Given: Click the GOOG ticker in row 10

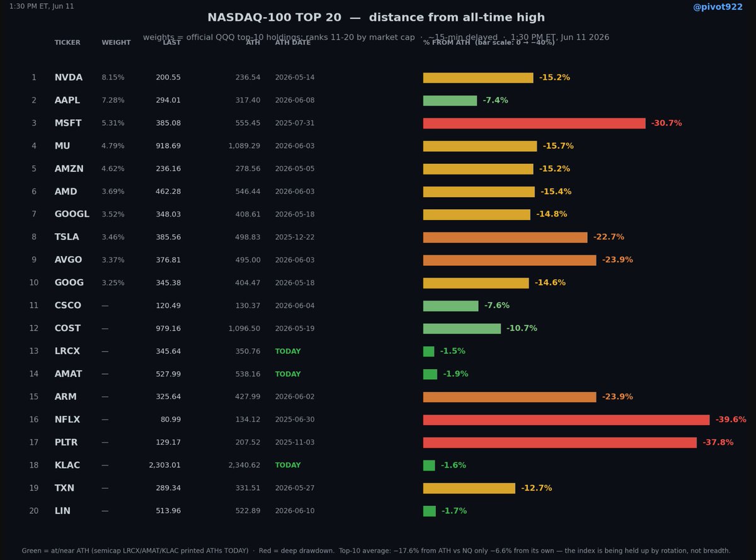Looking at the screenshot, I should (x=69, y=283).
